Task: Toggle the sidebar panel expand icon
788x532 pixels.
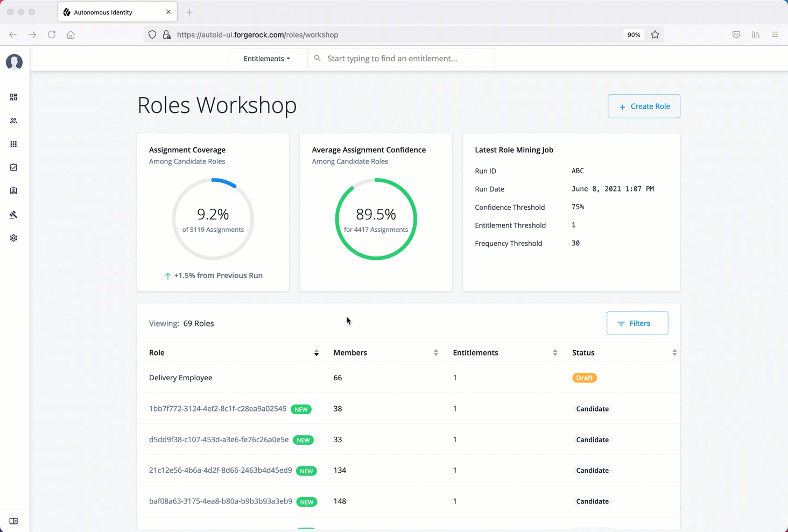Action: [13, 521]
